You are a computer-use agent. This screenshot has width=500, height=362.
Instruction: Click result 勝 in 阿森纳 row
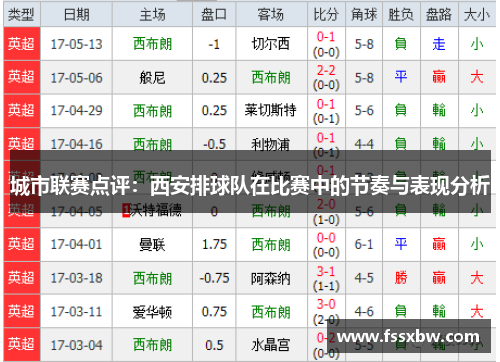coord(401,278)
